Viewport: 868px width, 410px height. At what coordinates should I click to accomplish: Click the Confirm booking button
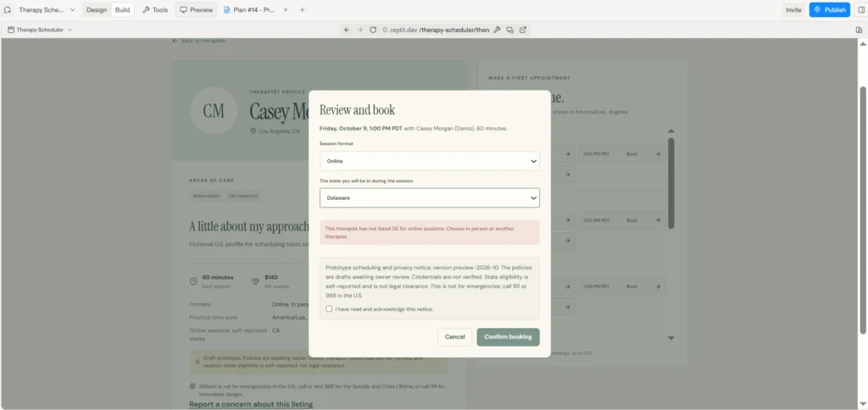tap(509, 337)
